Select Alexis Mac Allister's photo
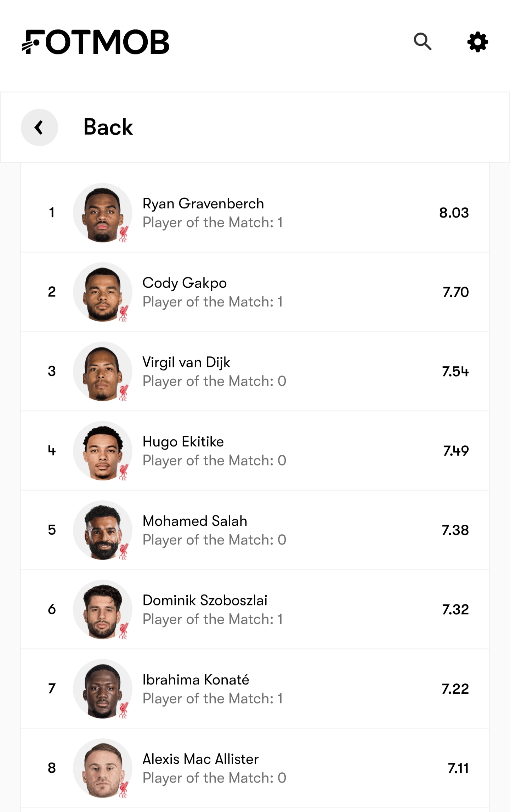The width and height of the screenshot is (510, 812). 103,768
